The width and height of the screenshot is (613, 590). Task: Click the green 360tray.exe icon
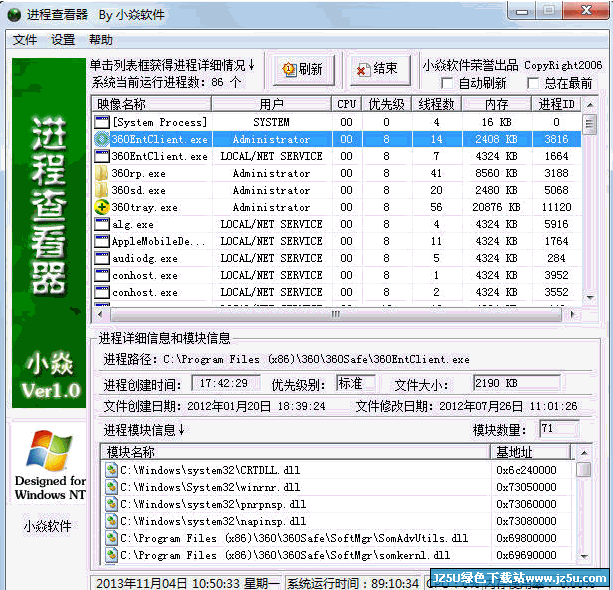(102, 207)
